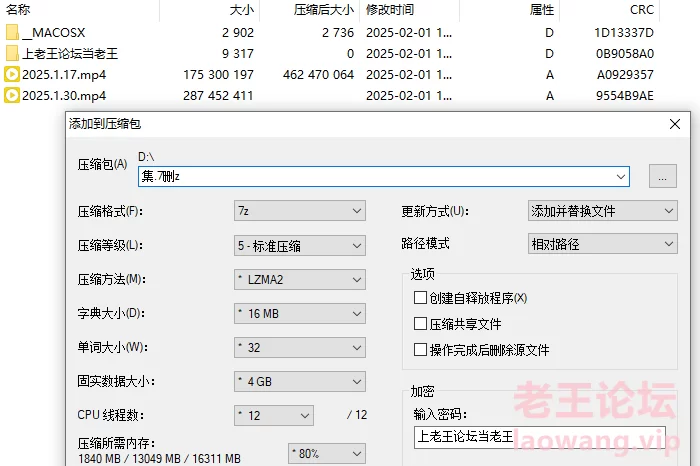Select the 2025.1.30.mp4 file name
This screenshot has width=700, height=466.
[x=64, y=96]
